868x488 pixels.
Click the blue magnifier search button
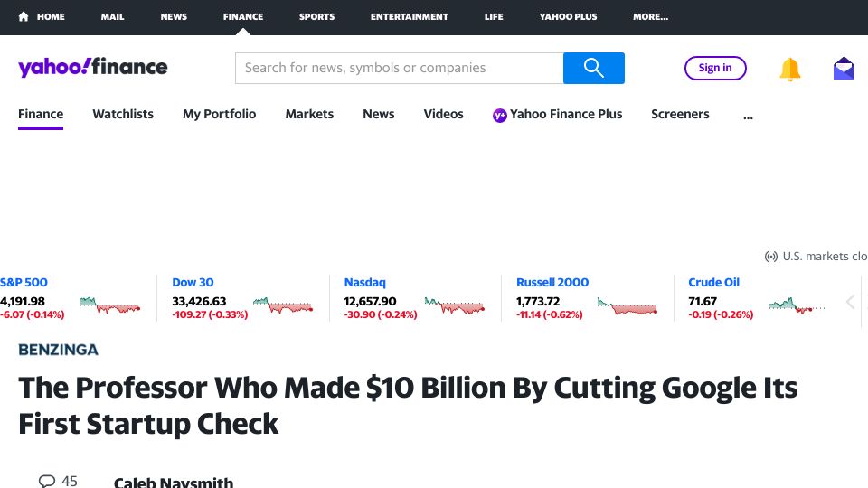(x=594, y=68)
